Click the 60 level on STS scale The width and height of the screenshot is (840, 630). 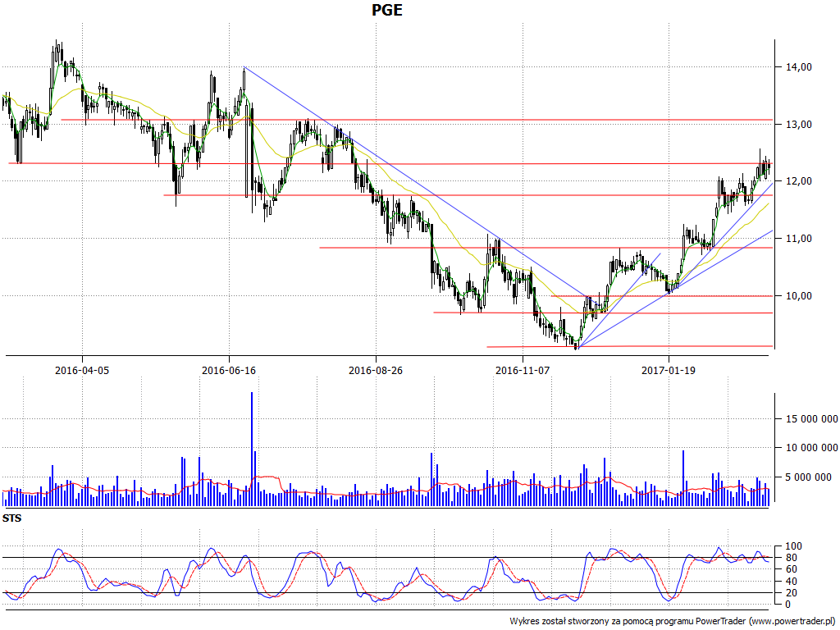tap(791, 569)
